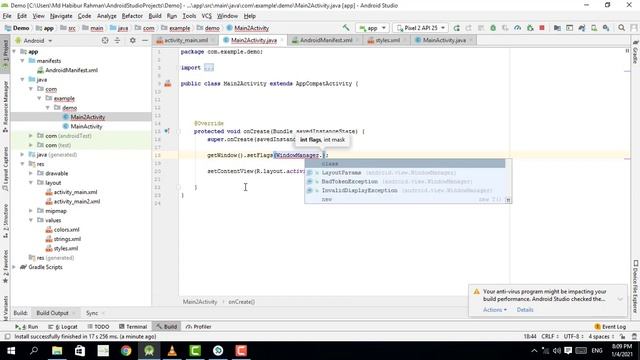640x360 pixels.
Task: Expand the drawable folder arrow
Action: [31, 173]
